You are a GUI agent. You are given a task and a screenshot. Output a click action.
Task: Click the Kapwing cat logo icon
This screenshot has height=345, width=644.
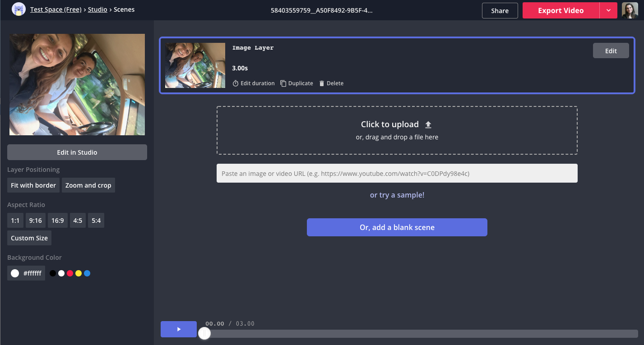[x=19, y=9]
